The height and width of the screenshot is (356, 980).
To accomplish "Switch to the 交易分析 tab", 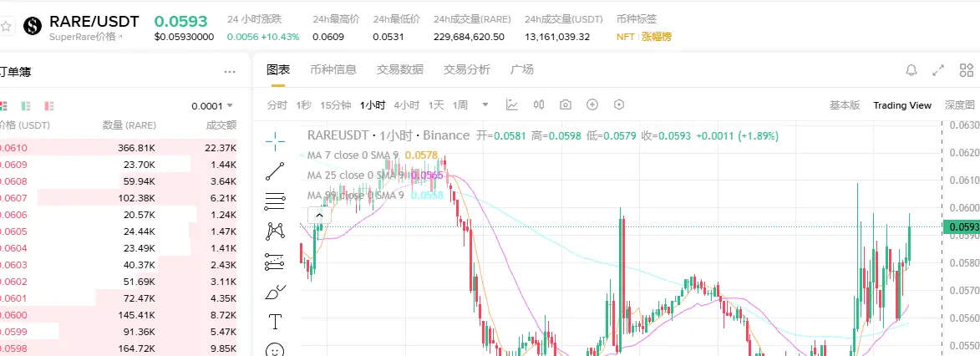I will [467, 69].
